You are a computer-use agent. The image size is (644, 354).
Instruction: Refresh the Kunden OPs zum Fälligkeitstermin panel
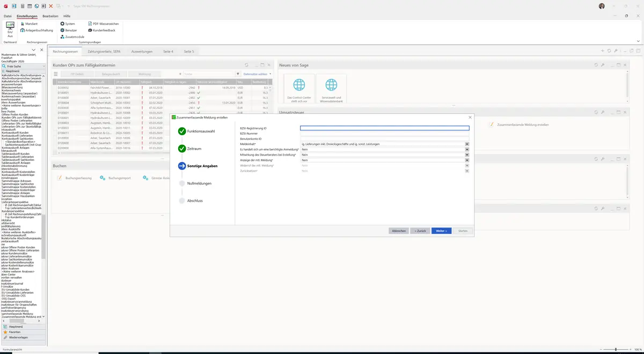[x=246, y=65]
